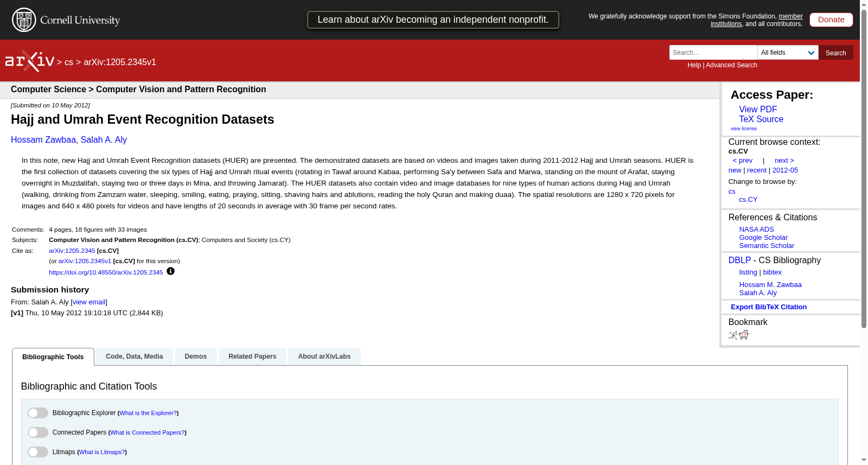Image resolution: width=868 pixels, height=465 pixels.
Task: Click the cs breadcrumb link
Action: pyautogui.click(x=69, y=62)
